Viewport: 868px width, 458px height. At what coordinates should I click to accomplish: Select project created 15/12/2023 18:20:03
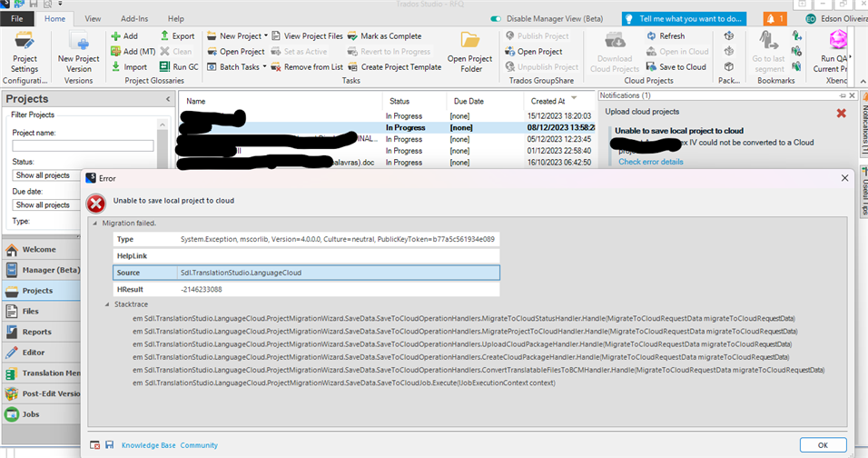click(x=388, y=116)
